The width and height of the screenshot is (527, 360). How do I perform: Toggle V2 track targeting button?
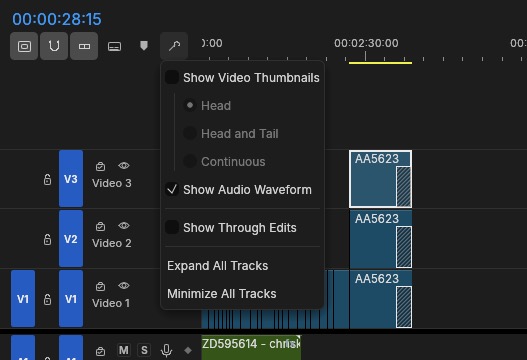tap(71, 239)
